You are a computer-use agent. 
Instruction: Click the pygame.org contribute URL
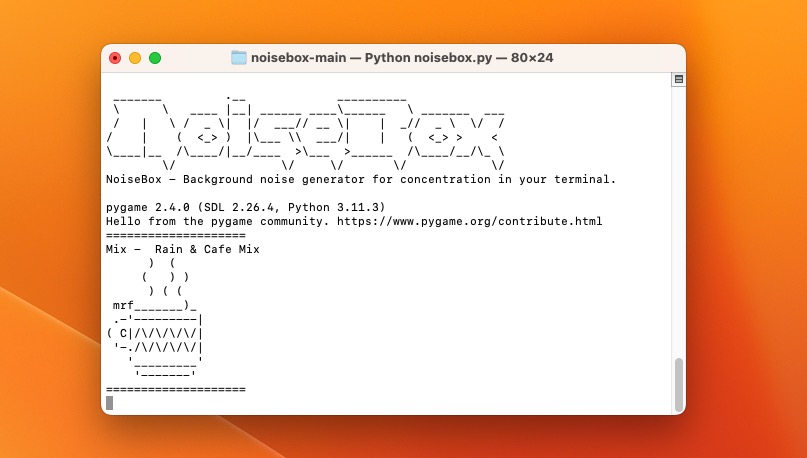coord(469,221)
